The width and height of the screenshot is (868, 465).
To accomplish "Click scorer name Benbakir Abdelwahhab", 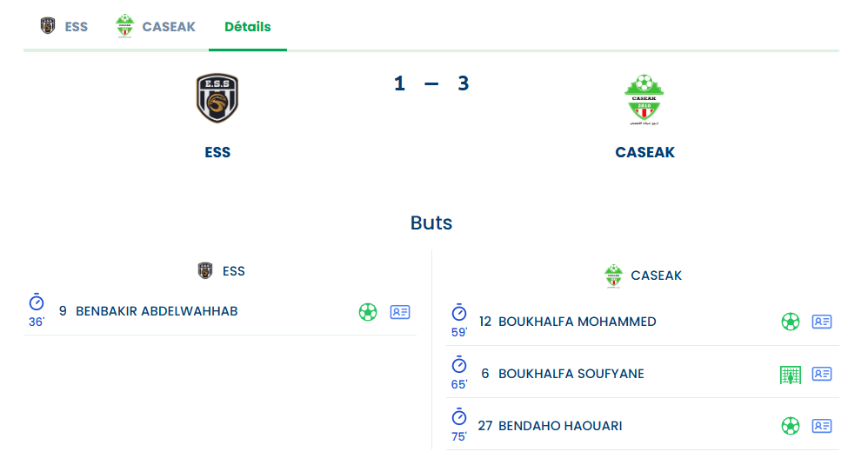I will 157,311.
